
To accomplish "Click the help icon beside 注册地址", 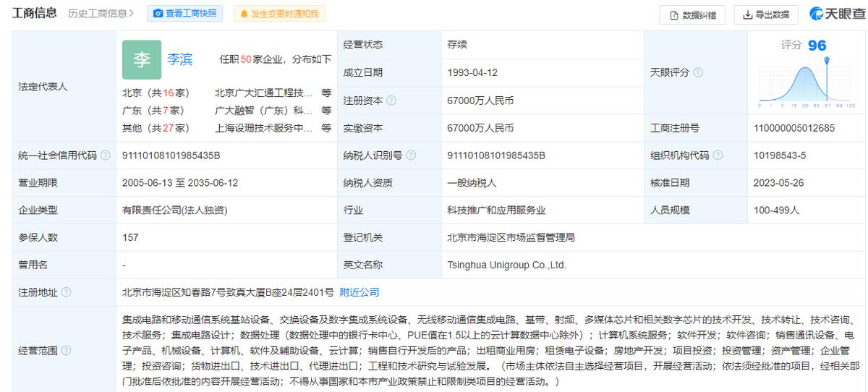I will click(67, 292).
